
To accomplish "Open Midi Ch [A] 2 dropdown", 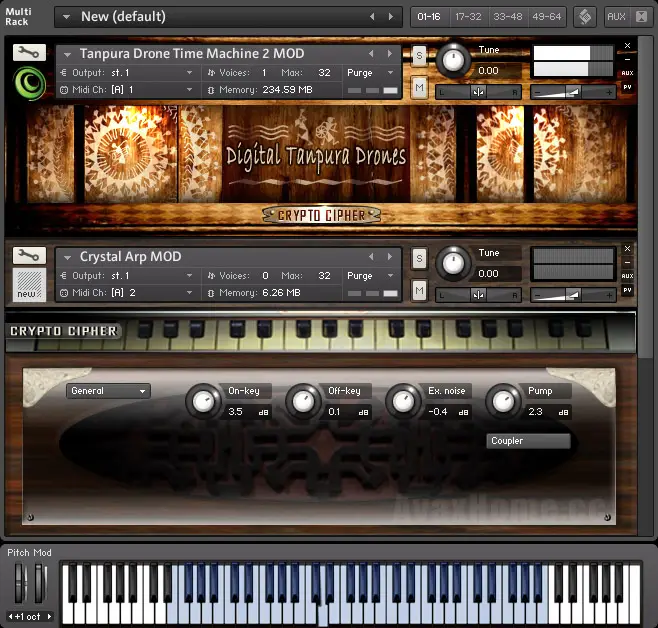I will [189, 292].
